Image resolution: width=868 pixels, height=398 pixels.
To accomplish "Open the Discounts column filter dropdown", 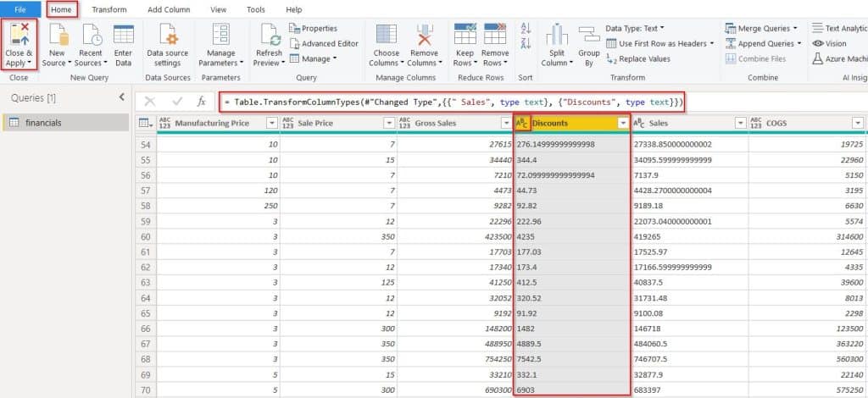I will (x=623, y=124).
